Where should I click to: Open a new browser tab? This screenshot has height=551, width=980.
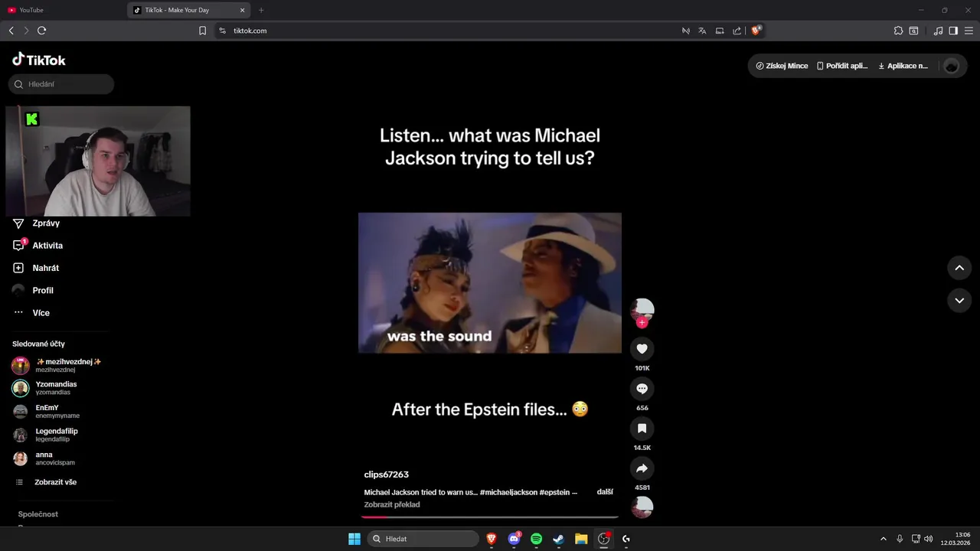[x=261, y=10]
